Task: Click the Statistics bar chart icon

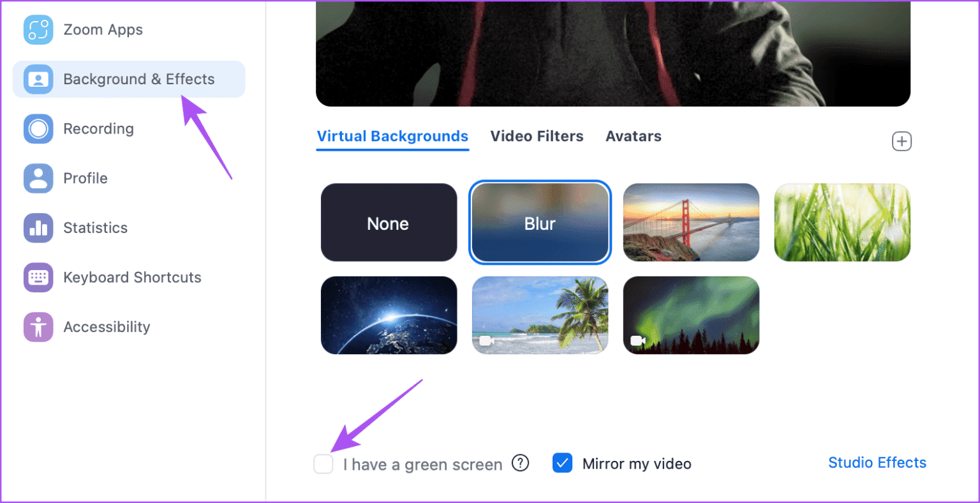Action: [x=38, y=228]
